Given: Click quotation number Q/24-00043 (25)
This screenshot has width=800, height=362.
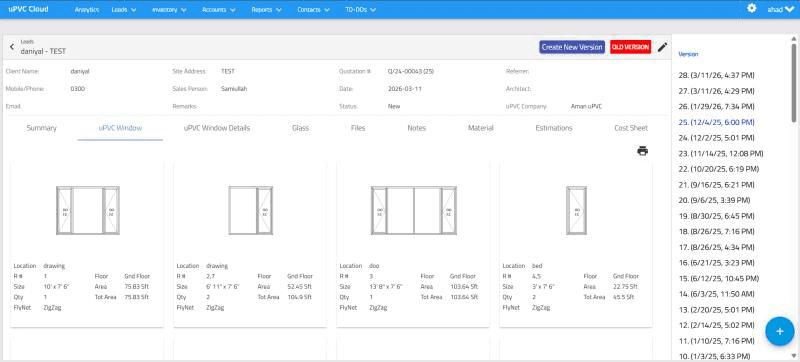Looking at the screenshot, I should pyautogui.click(x=411, y=71).
